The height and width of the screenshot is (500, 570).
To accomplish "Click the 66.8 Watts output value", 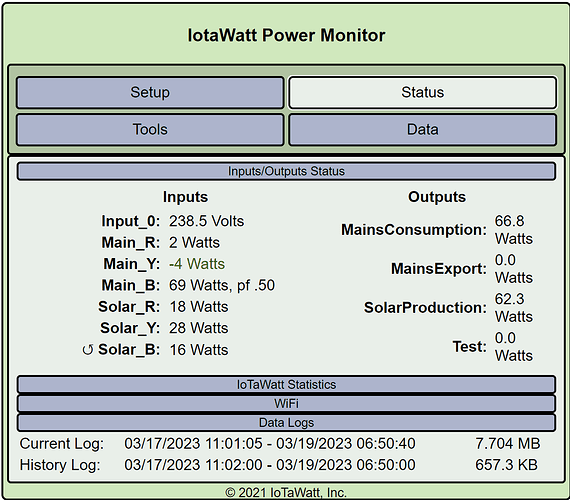I will point(514,230).
